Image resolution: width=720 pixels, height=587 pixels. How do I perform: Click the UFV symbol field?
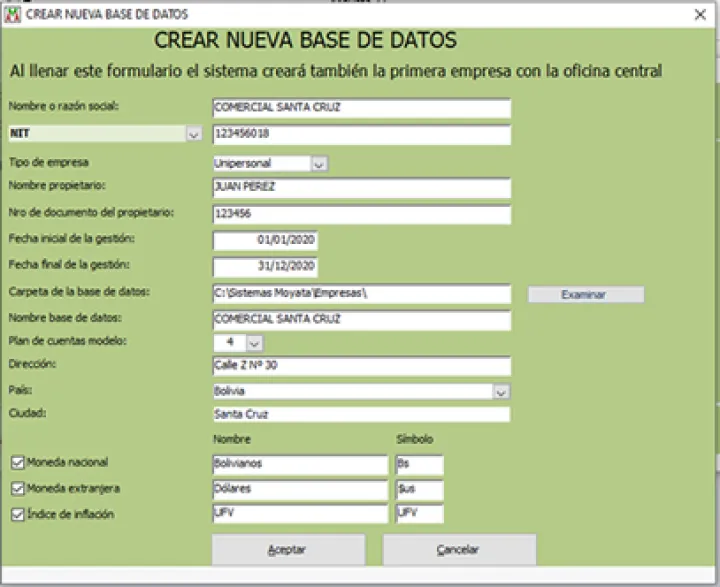click(x=419, y=513)
